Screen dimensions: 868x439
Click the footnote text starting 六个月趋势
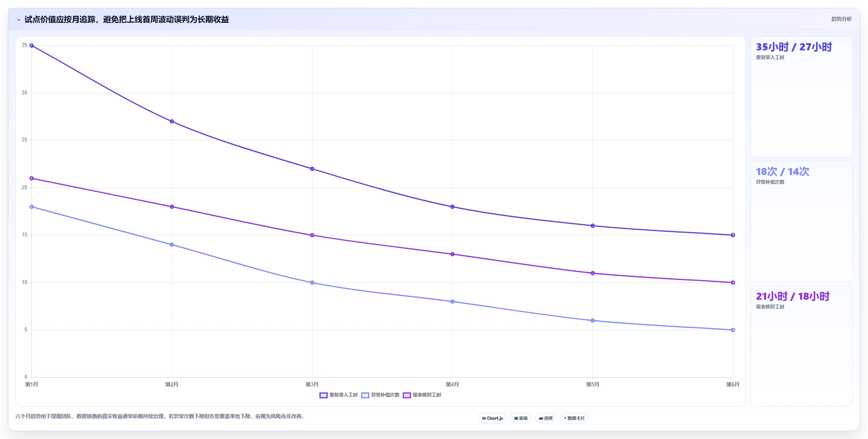click(x=160, y=416)
